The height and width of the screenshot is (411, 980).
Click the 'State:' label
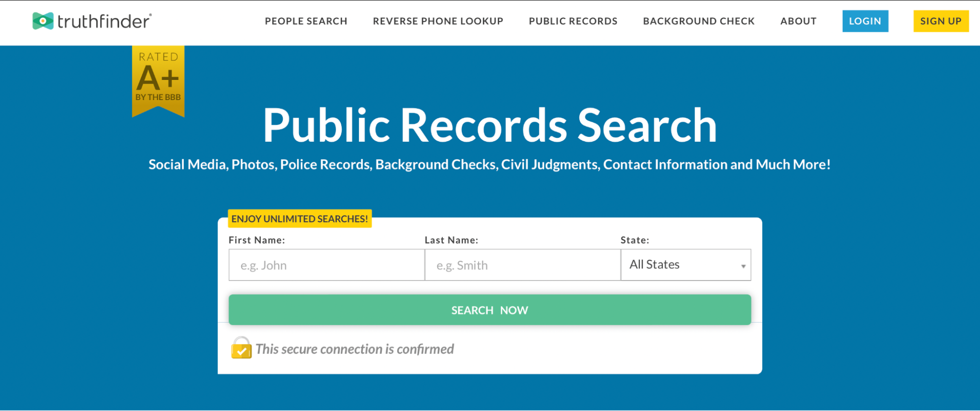click(x=635, y=240)
